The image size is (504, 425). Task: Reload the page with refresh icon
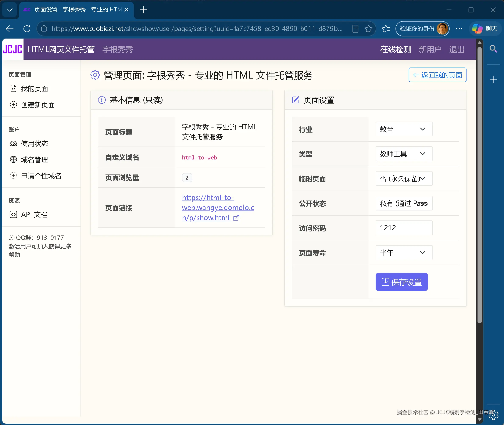(27, 29)
